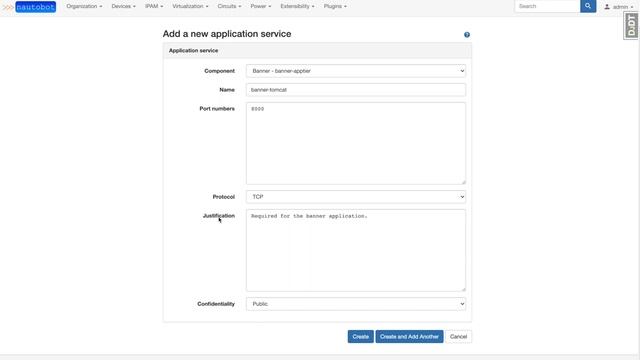
Task: Click the 'Application service' panel header
Action: 317,51
